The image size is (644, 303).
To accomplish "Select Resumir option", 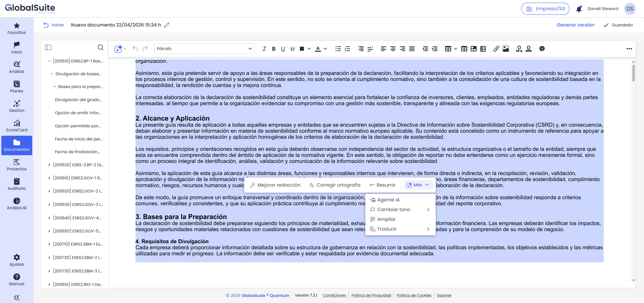I will coord(382,185).
